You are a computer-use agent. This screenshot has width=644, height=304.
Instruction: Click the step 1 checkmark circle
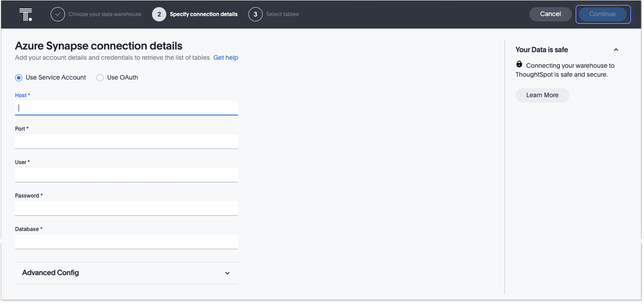[58, 14]
